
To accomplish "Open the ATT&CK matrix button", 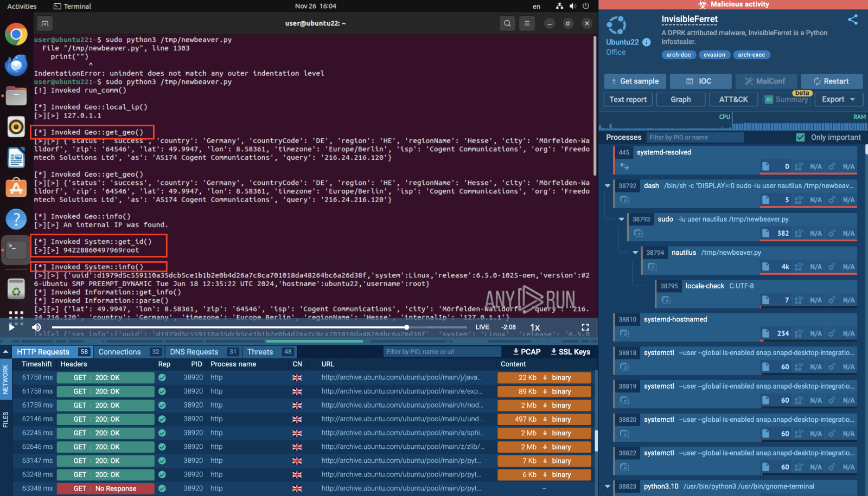I will coord(733,100).
